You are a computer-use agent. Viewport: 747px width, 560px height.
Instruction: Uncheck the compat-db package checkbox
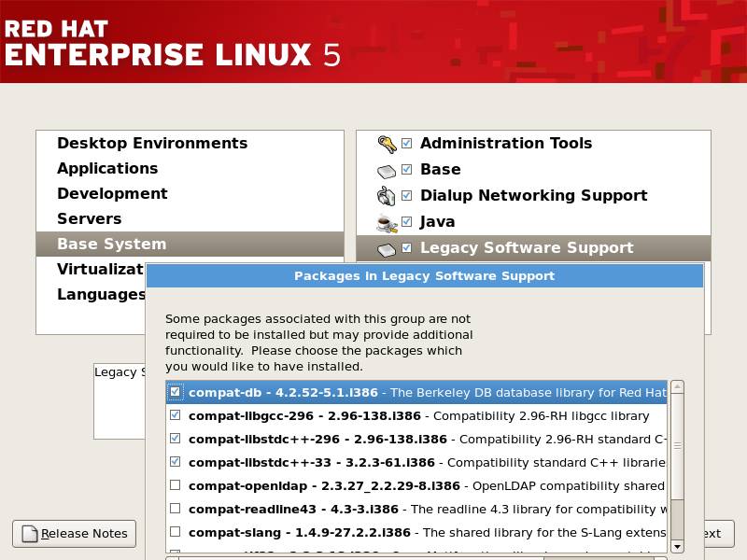point(175,392)
